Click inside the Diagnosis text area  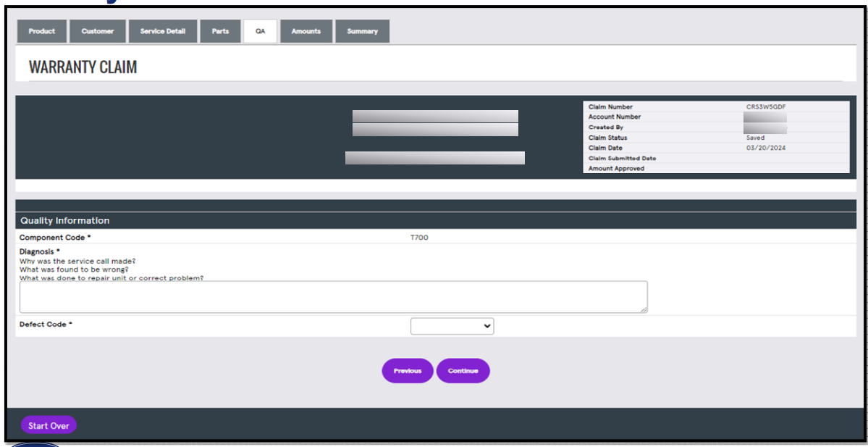tap(333, 296)
